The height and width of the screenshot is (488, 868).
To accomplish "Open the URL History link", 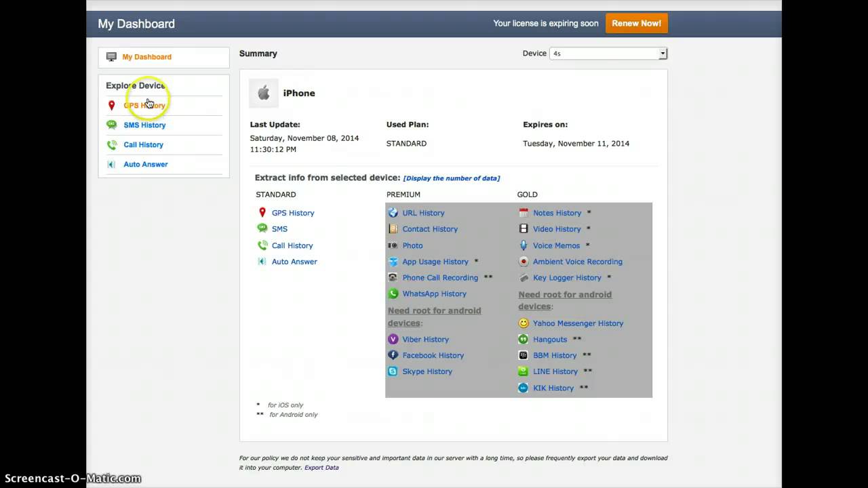I will click(423, 213).
